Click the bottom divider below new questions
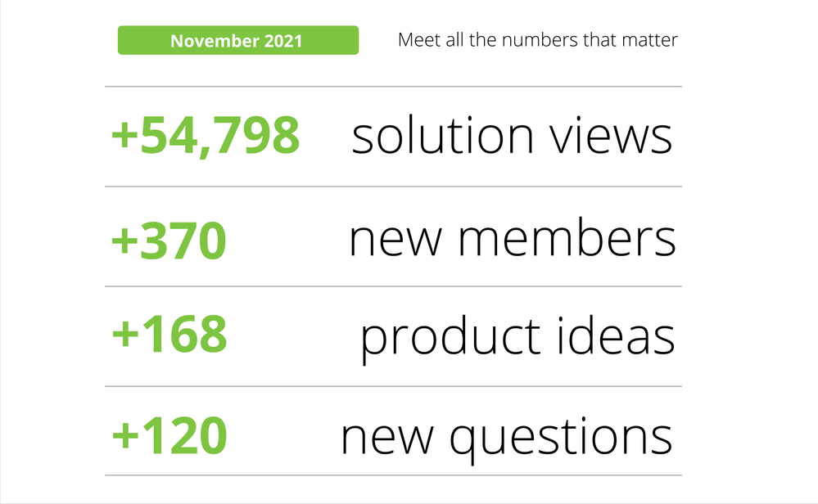This screenshot has width=818, height=504. pos(393,475)
